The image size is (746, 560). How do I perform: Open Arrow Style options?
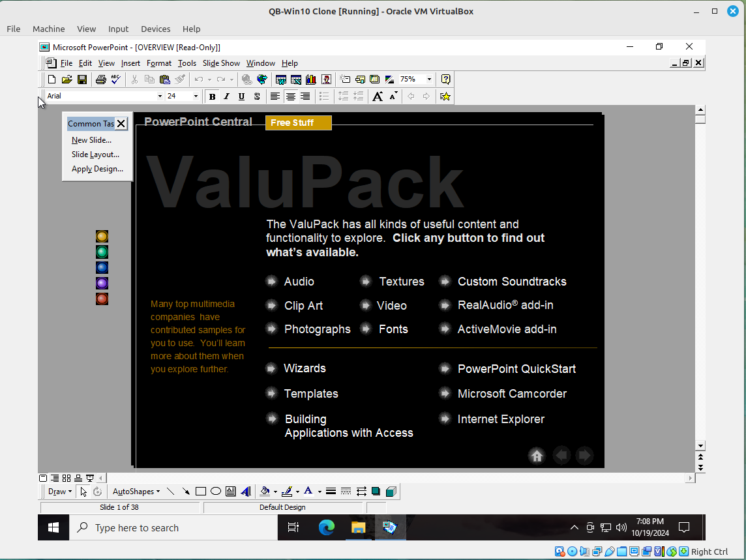(x=361, y=492)
